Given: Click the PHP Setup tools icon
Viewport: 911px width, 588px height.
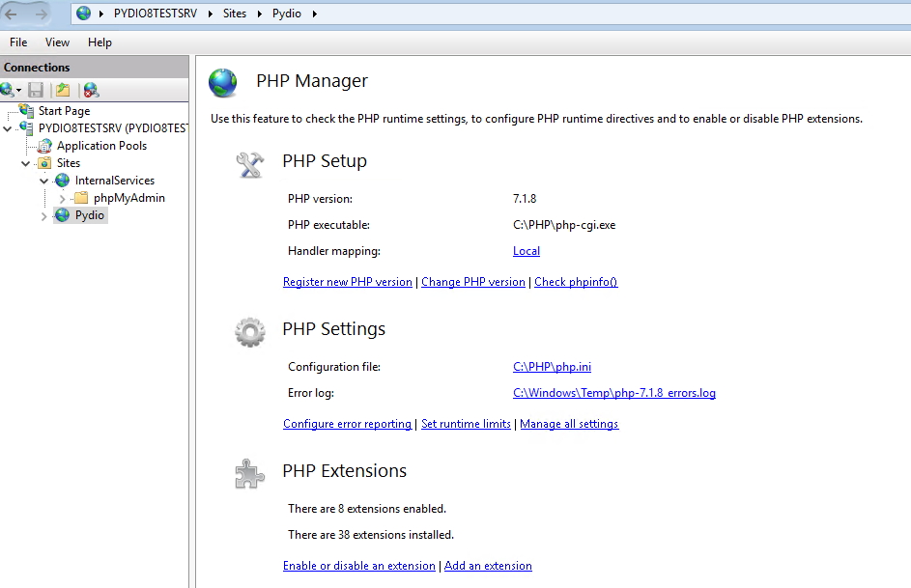Looking at the screenshot, I should click(x=250, y=164).
